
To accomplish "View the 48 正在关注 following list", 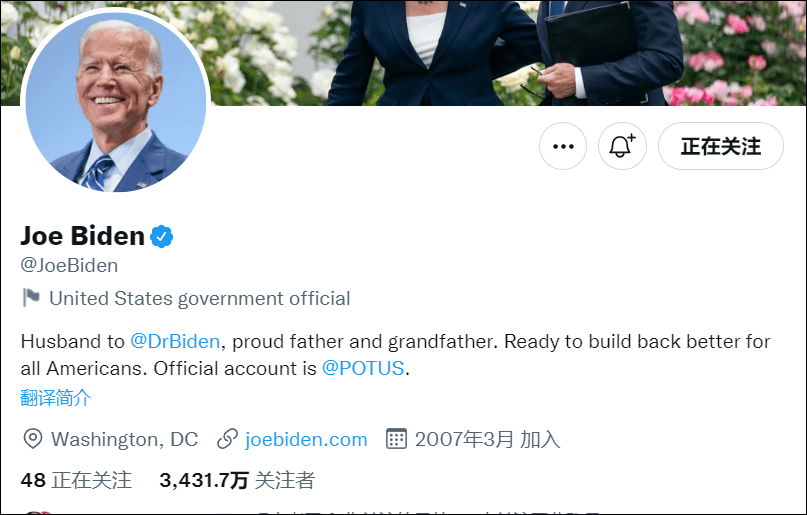I will pyautogui.click(x=76, y=480).
